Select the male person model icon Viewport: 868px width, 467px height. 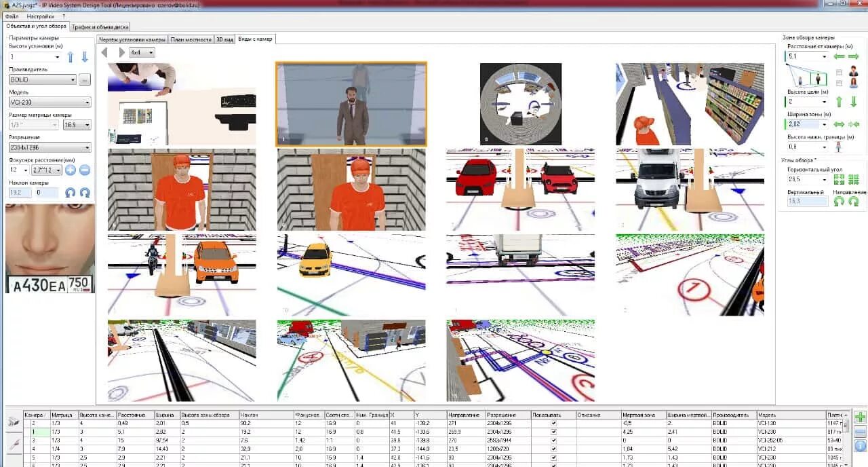pyautogui.click(x=854, y=71)
